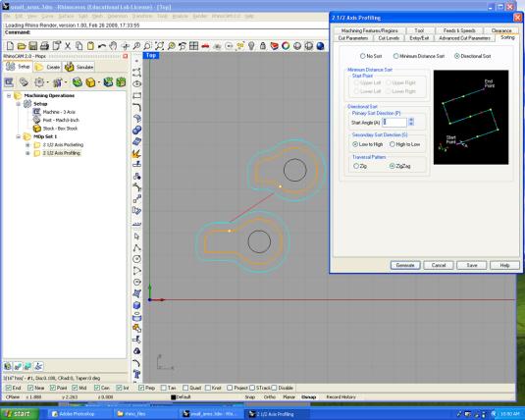Screen dimensions: 525x420
Task: Open dropdown arrow beside yellow stock cube
Action: pyautogui.click(x=99, y=82)
